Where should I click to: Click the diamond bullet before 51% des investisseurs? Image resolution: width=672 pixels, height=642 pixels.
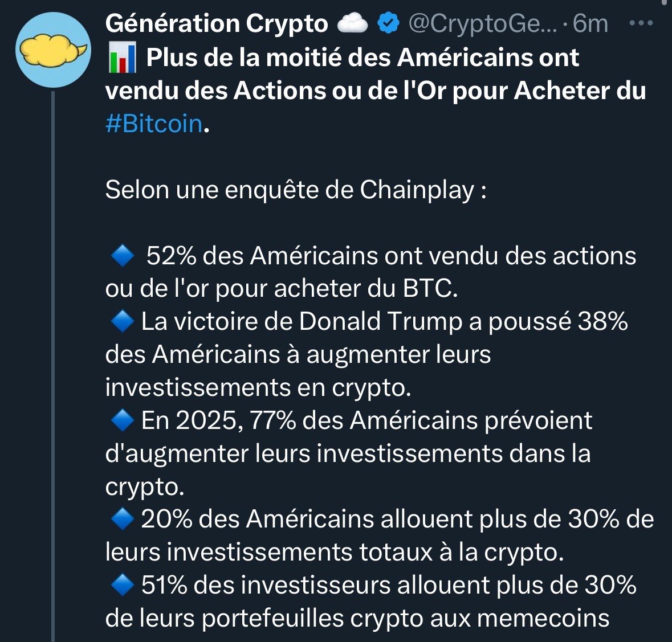click(x=121, y=586)
